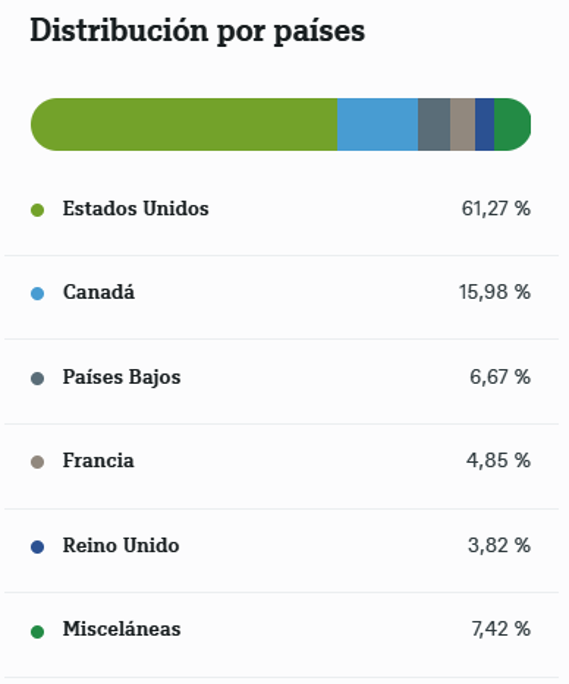Viewport: 569px width, 684px height.
Task: Select the dark blue Reino Unido bar segment
Action: coord(485,124)
